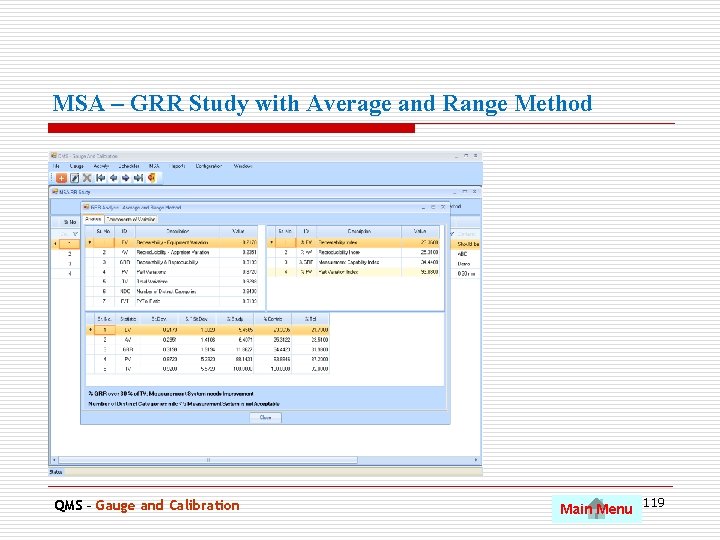Screen dimensions: 720x540
Task: Open the Window menu
Action: [242, 166]
